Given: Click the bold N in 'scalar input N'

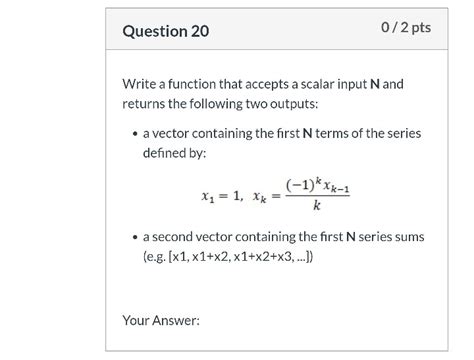Looking at the screenshot, I should coord(375,84).
